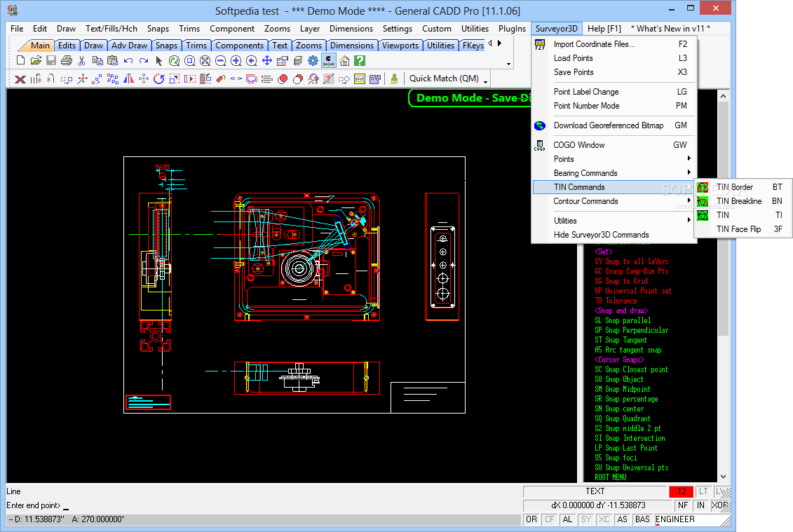The image size is (793, 532).
Task: Open help with the green question mark
Action: point(360,61)
